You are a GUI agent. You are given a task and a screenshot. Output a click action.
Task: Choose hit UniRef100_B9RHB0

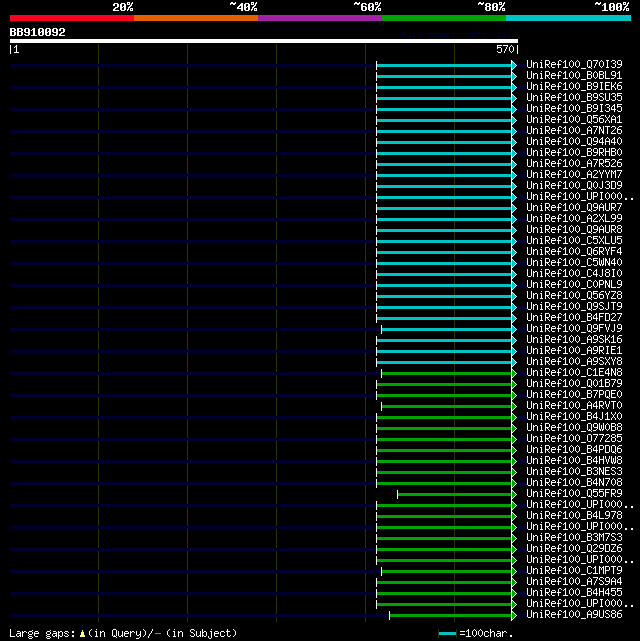[574, 152]
